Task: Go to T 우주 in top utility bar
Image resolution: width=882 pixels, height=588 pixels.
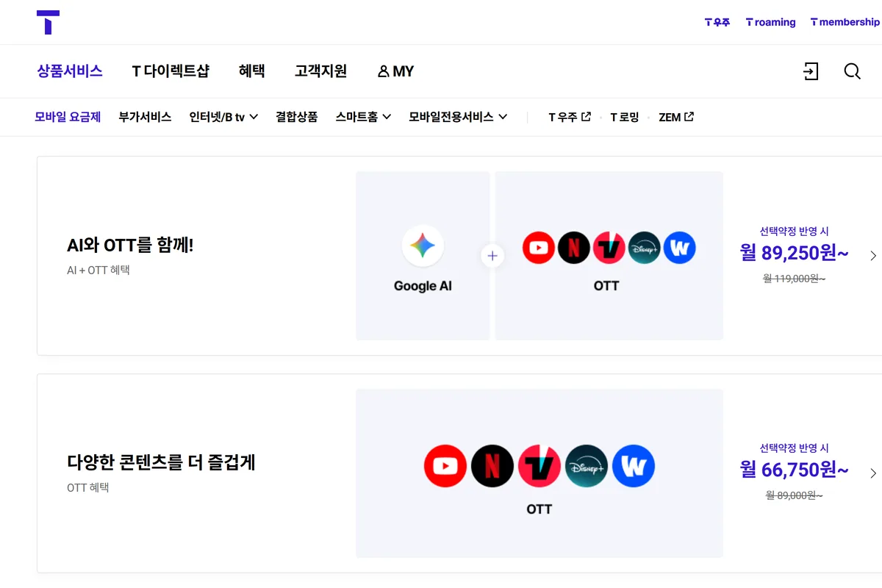Action: point(717,22)
